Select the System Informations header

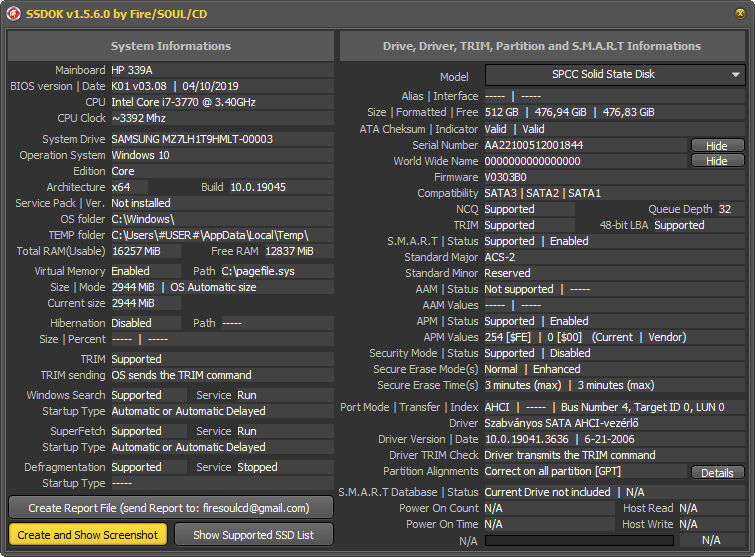[170, 46]
